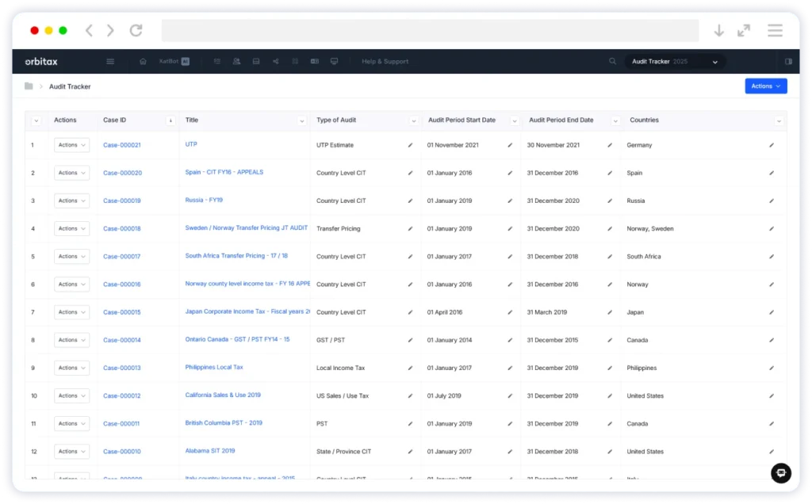Toggle the side panel icon at navbar right
This screenshot has width=812, height=504.
(788, 61)
